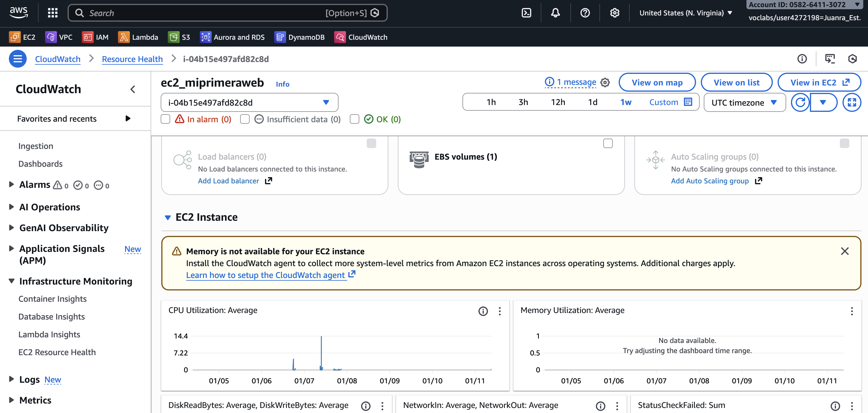Image resolution: width=868 pixels, height=413 pixels.
Task: Click the refresh dashboard icon
Action: pos(800,102)
